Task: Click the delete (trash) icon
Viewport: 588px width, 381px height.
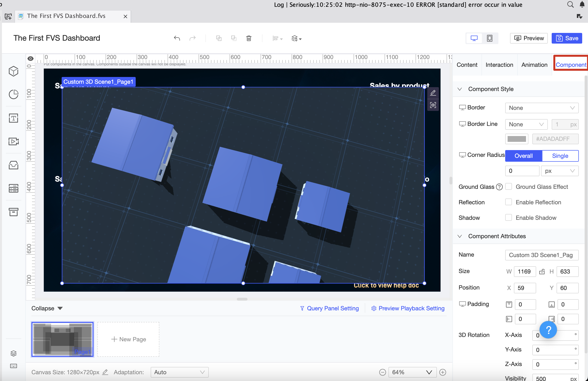Action: [249, 38]
